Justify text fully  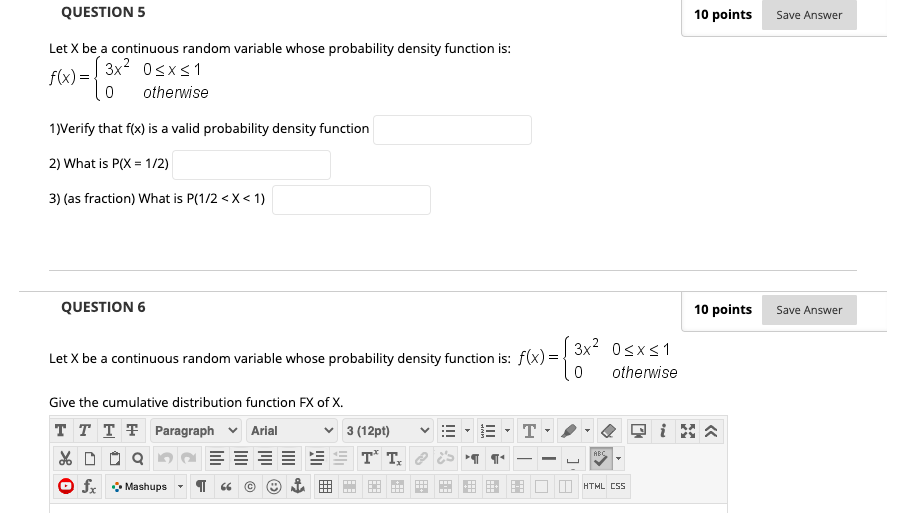coord(289,459)
